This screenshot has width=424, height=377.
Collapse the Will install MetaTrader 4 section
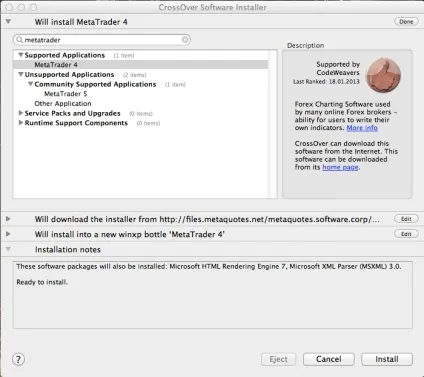8,22
